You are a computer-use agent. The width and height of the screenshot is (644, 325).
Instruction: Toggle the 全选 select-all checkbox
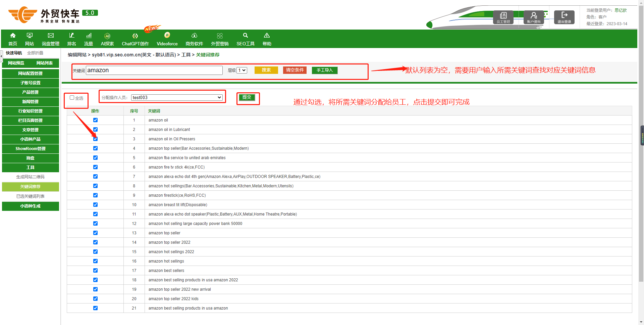tap(72, 98)
